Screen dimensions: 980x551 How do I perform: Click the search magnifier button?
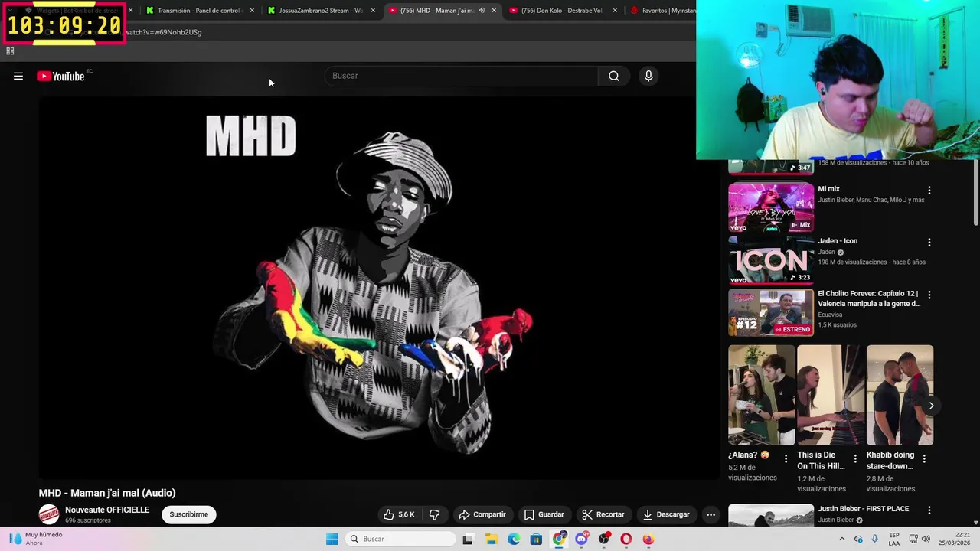[614, 76]
